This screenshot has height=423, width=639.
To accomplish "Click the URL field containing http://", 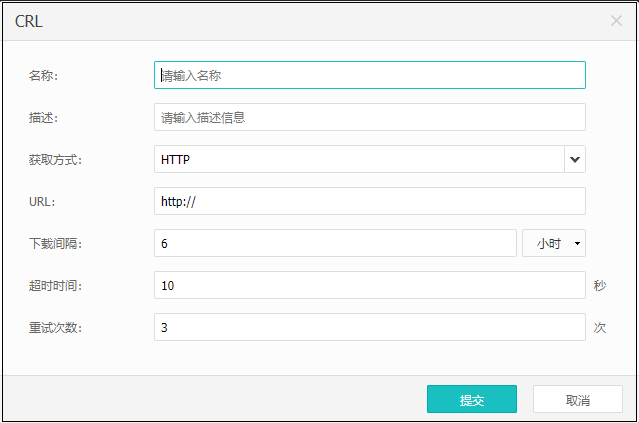I will tap(369, 201).
